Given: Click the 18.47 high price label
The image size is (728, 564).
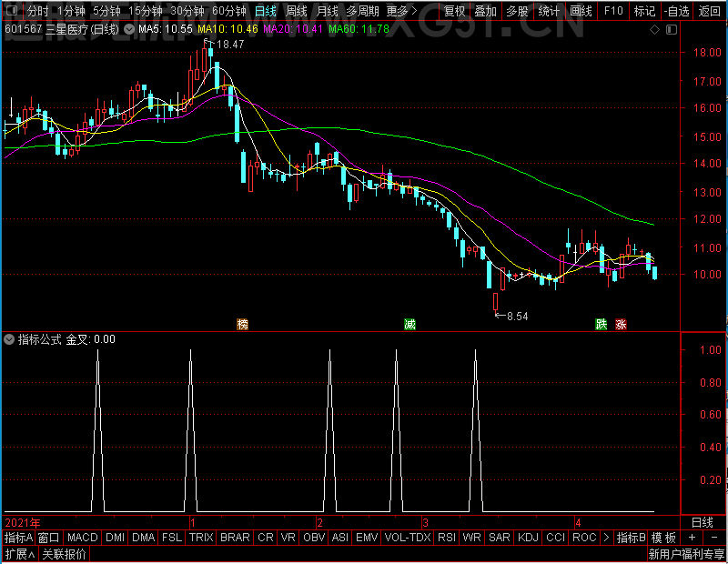Looking at the screenshot, I should 230,45.
